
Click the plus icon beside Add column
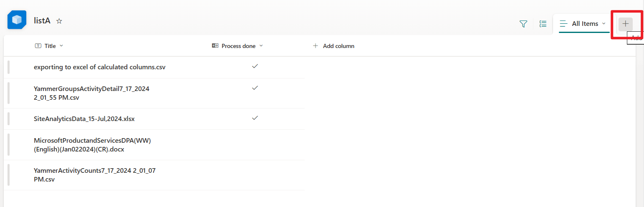(x=316, y=46)
